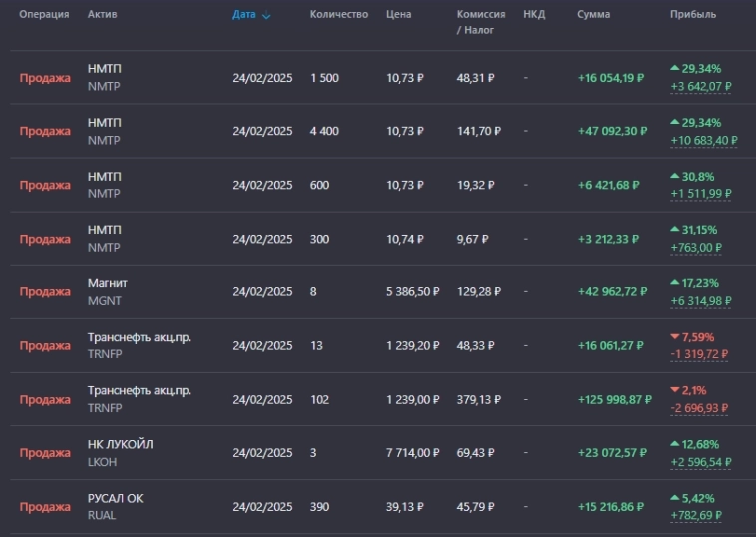Open the profit detail +10 683,40 ₽
Screen dimensions: 756x537
pos(704,141)
